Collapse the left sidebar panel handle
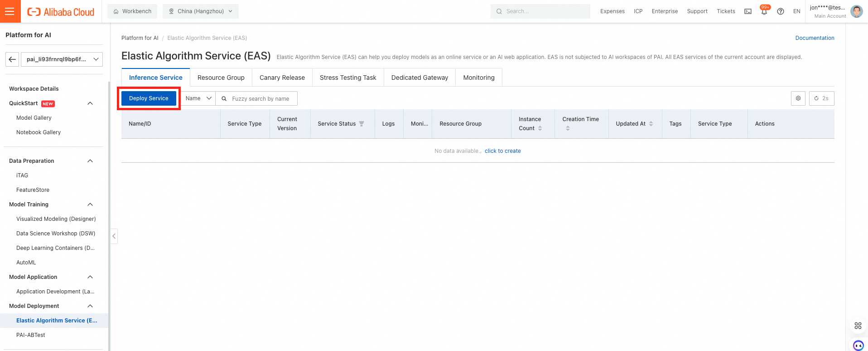The width and height of the screenshot is (868, 351). (x=114, y=236)
